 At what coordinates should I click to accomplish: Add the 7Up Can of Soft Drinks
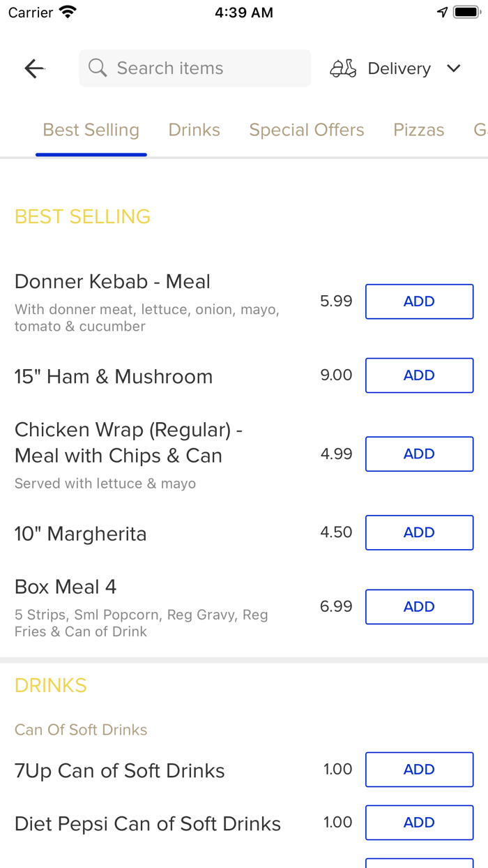tap(419, 769)
